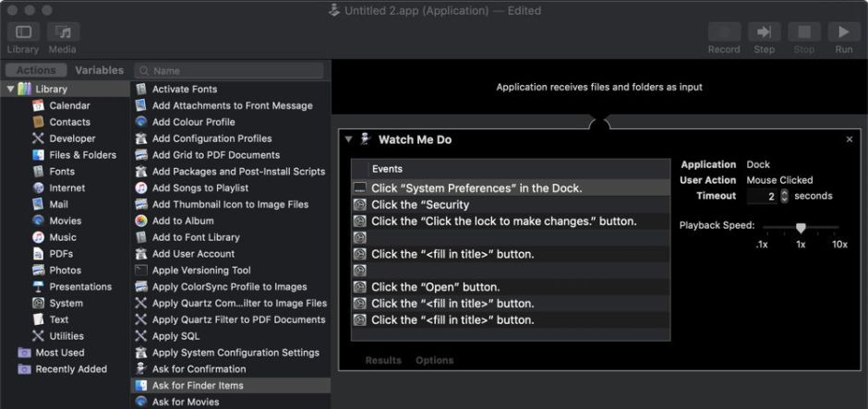Image resolution: width=868 pixels, height=409 pixels.
Task: Select the Ask for Confirmation action
Action: click(199, 369)
